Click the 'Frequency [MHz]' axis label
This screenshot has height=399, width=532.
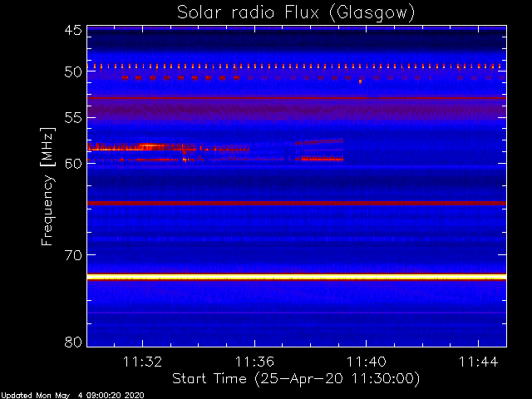(47, 186)
